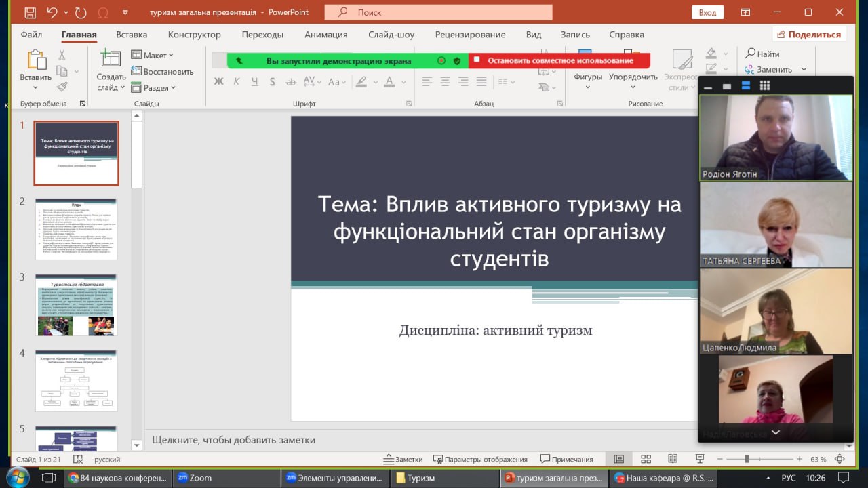The height and width of the screenshot is (488, 868).
Task: Switch to Reading view icon
Action: (672, 459)
